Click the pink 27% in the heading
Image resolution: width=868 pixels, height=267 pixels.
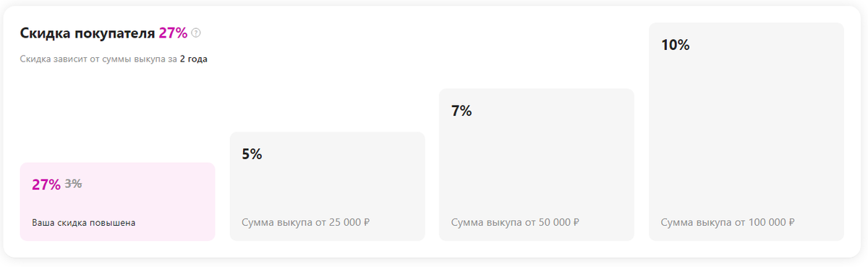(174, 33)
